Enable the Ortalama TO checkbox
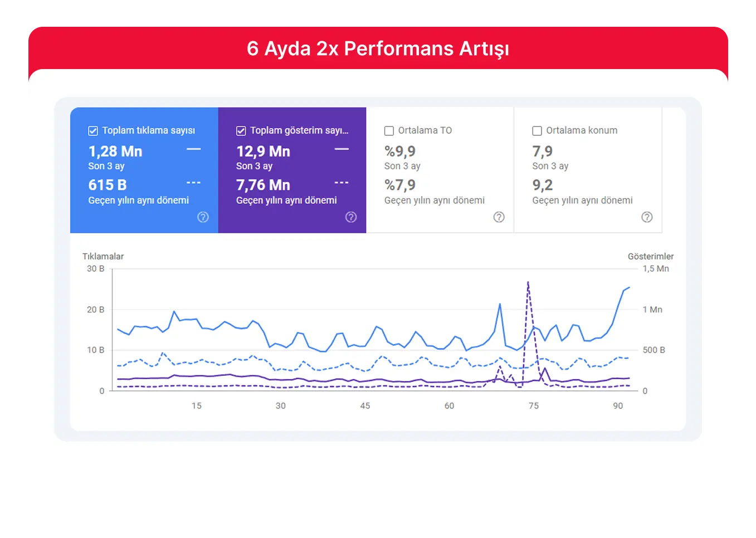756x538 pixels. point(389,130)
